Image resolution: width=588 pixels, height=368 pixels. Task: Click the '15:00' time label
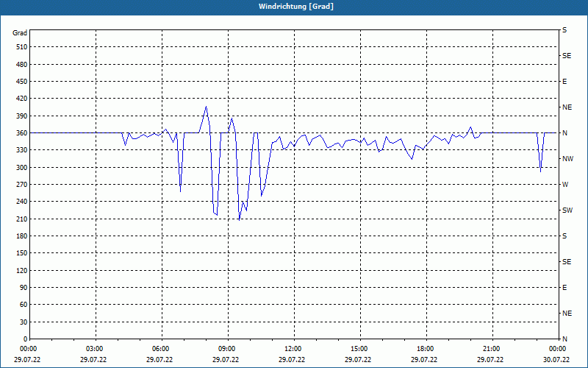pyautogui.click(x=358, y=349)
